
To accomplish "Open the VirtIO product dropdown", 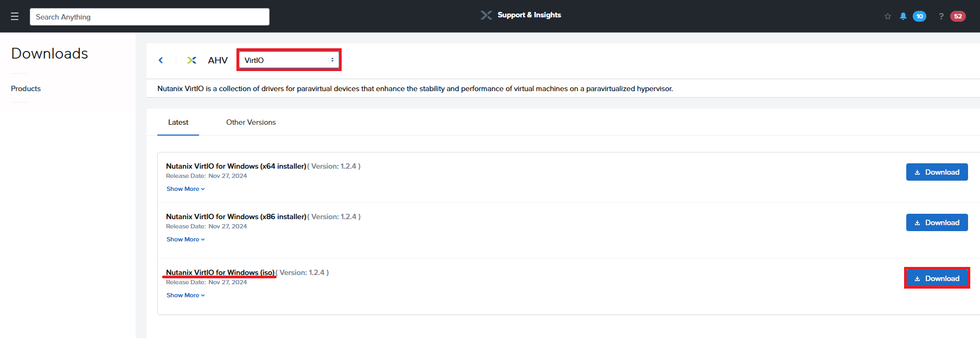I will [289, 60].
